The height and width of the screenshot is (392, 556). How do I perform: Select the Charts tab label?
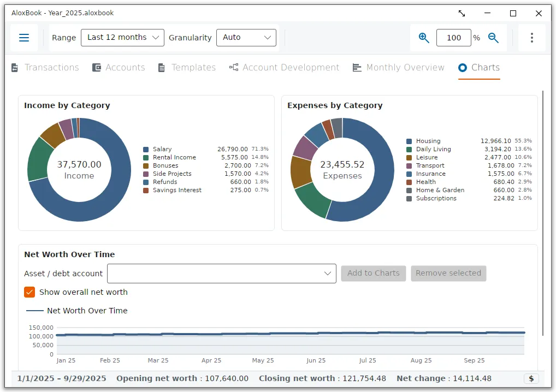486,67
